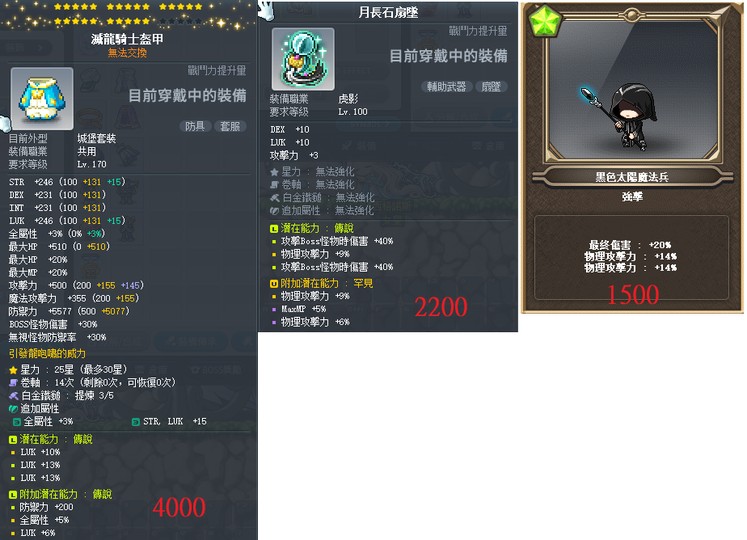The width and height of the screenshot is (747, 540).
Task: Click the yellow star icon beside 星力 25星
Action: [x=13, y=370]
